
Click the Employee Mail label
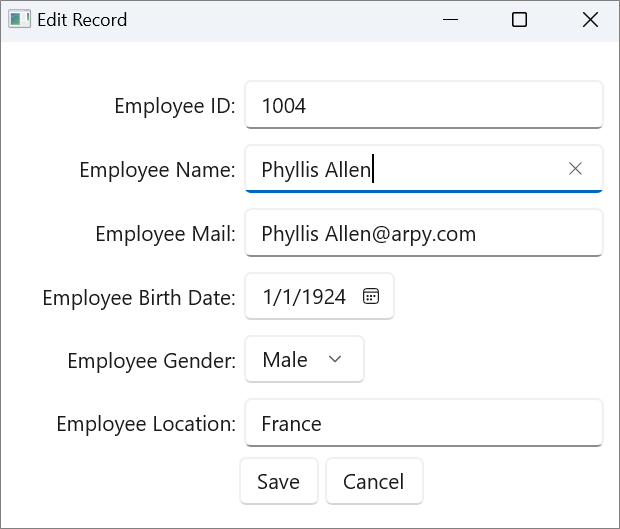click(165, 234)
